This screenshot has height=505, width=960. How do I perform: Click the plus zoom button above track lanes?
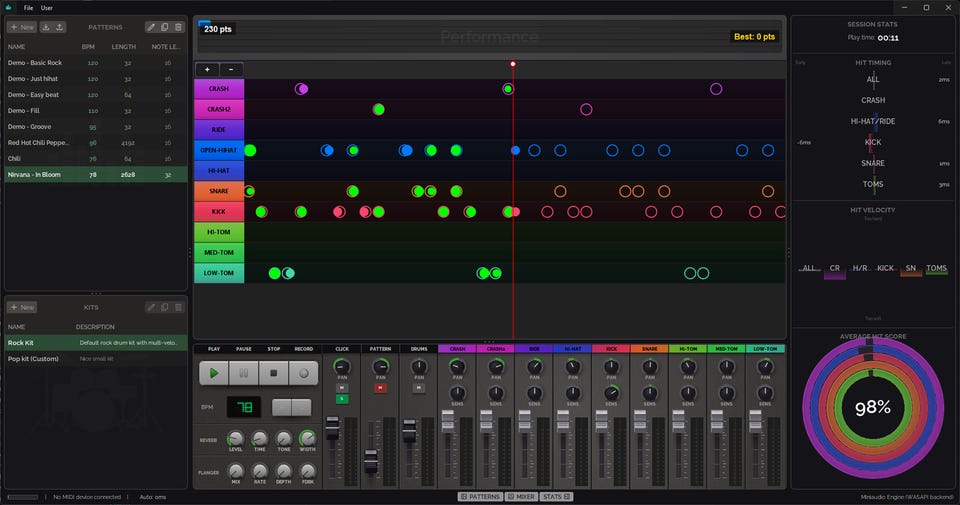click(207, 70)
